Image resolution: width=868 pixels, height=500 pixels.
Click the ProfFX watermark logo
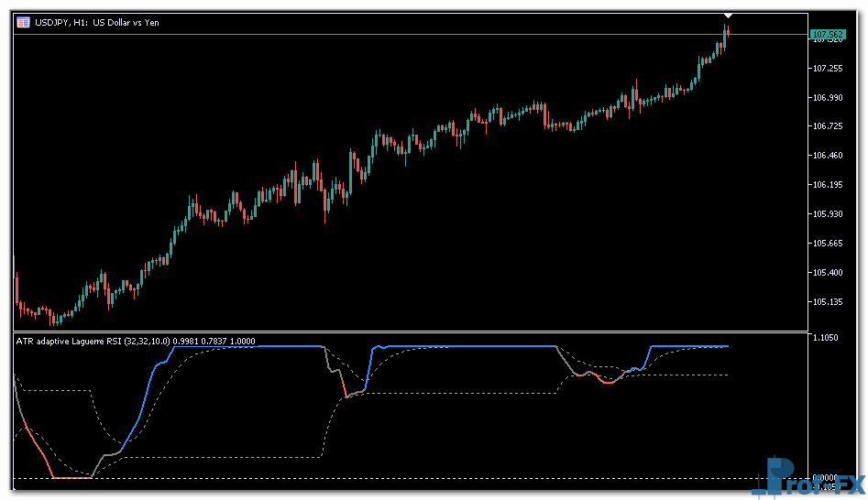(806, 480)
